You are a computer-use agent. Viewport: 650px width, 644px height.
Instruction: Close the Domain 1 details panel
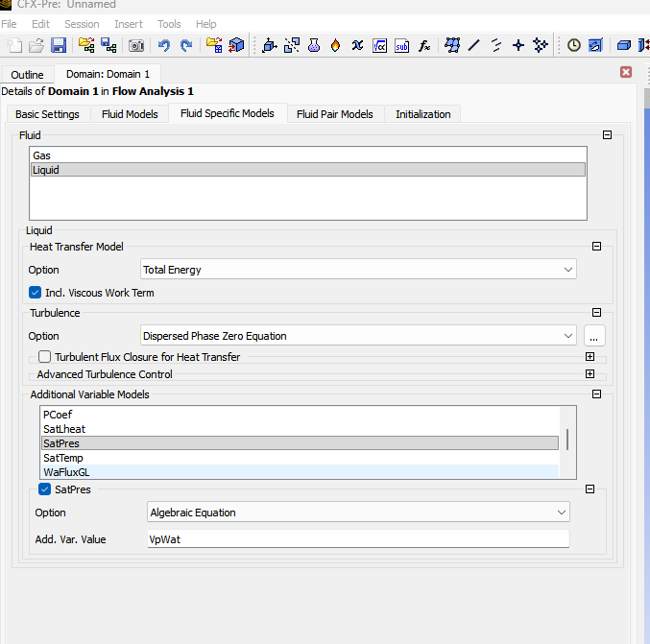pyautogui.click(x=626, y=72)
